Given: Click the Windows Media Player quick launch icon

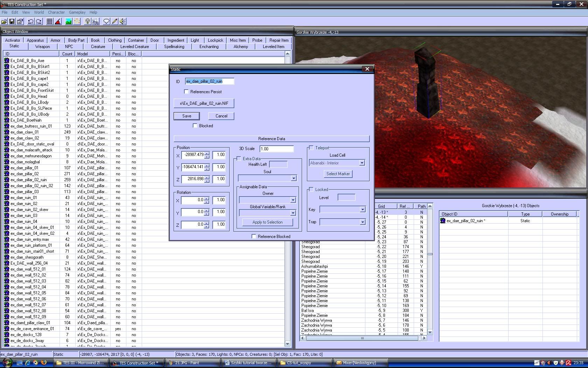Looking at the screenshot, I should coord(35,363).
